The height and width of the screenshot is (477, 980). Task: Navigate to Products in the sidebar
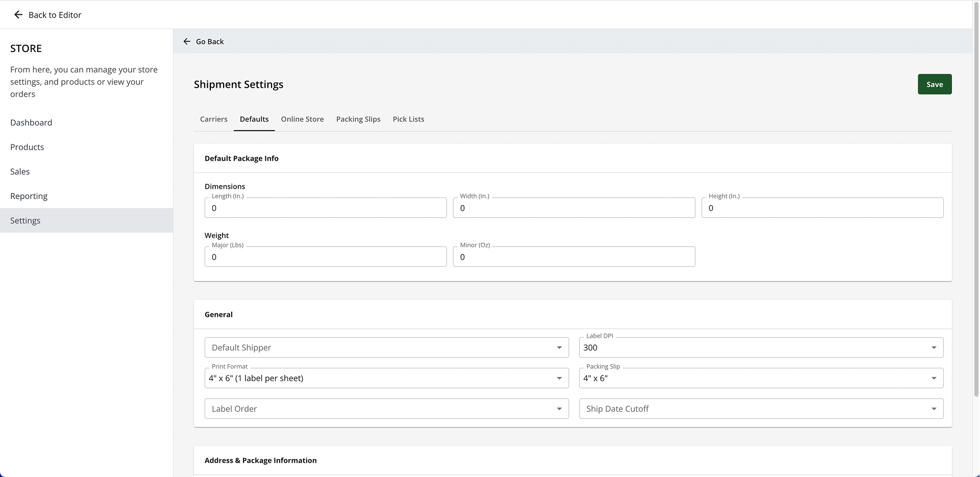(x=27, y=147)
